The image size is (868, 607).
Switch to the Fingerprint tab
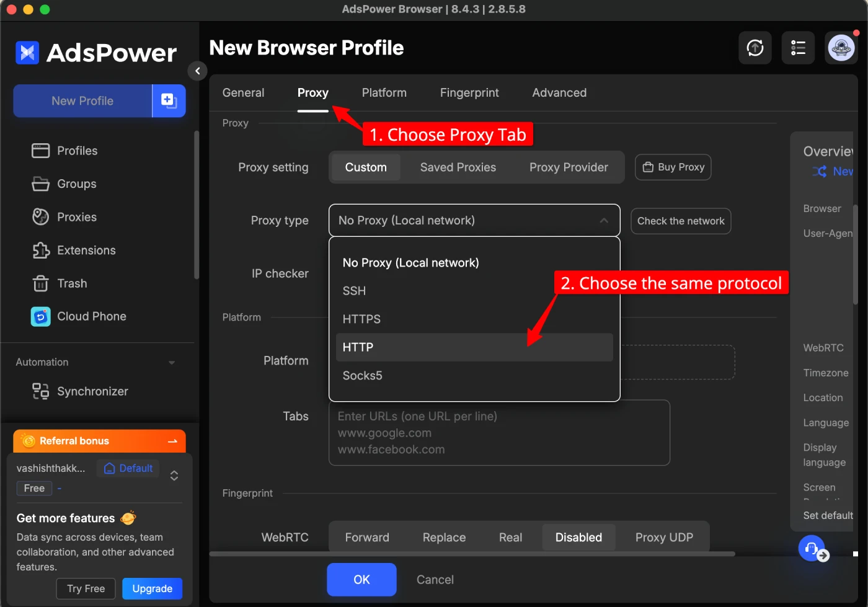point(469,92)
